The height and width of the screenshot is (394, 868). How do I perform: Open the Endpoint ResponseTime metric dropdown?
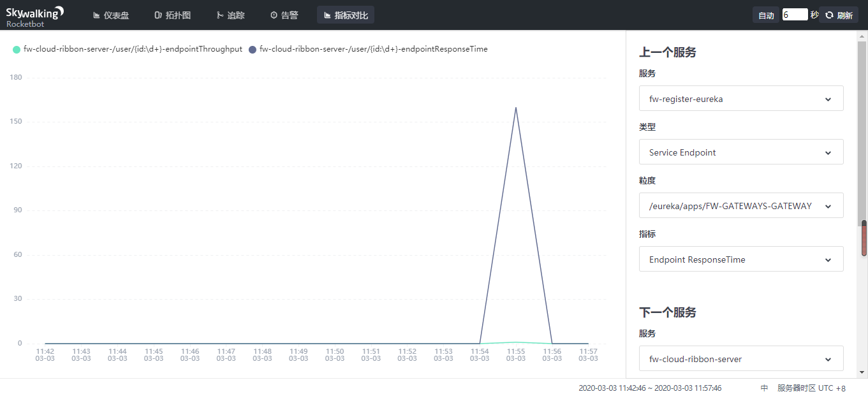click(x=740, y=259)
